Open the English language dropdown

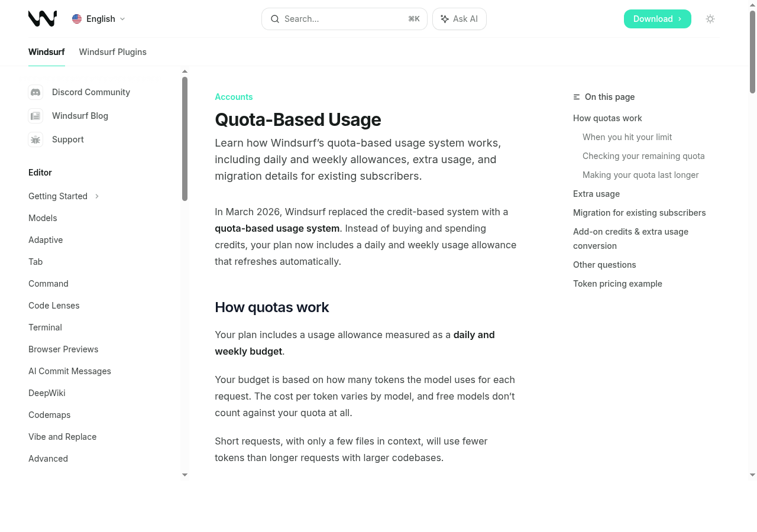pyautogui.click(x=99, y=19)
